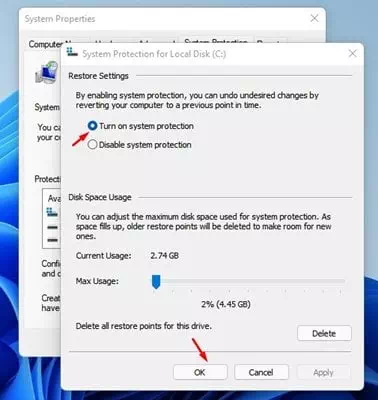Click the middle of Max Usage slider track
Screen dimensions: 378x400
click(248, 282)
